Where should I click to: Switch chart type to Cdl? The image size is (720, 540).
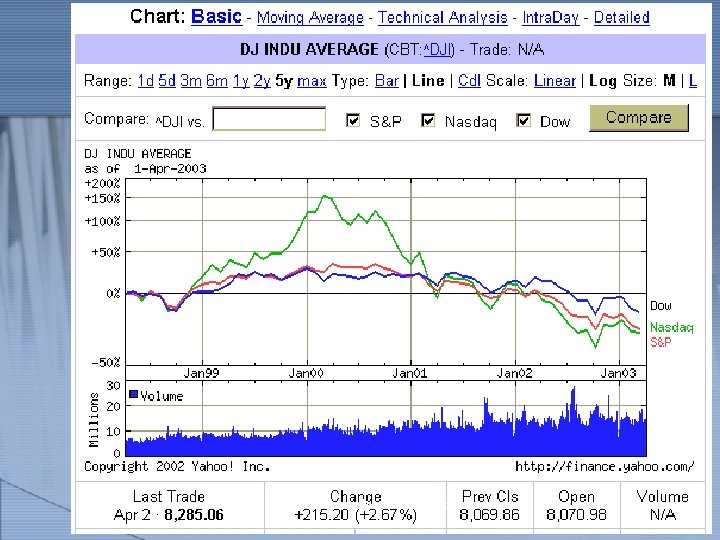[x=469, y=81]
